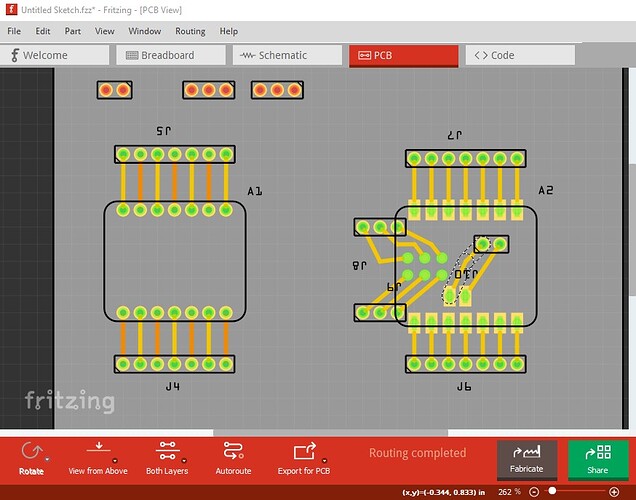Select the A1 part label

[x=255, y=191]
